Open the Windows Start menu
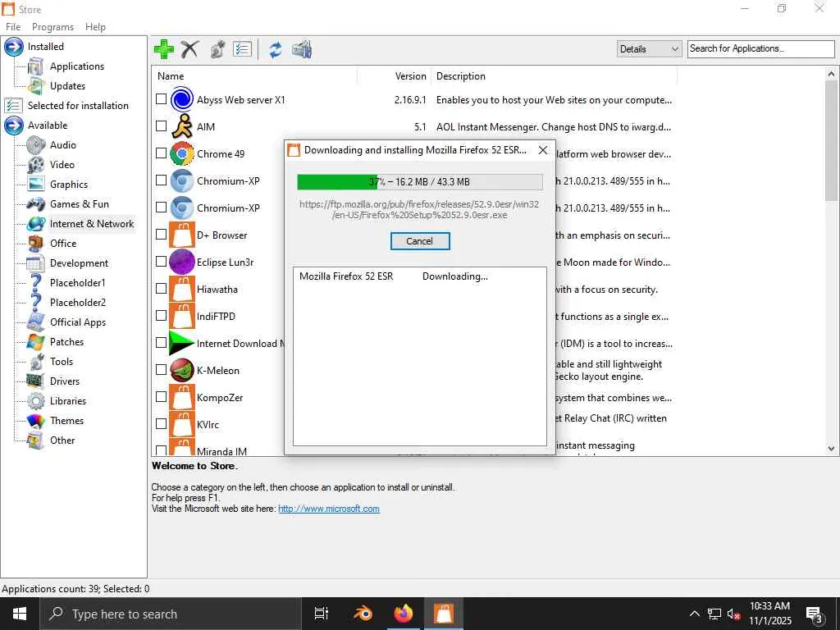This screenshot has height=630, width=840. pos(20,614)
